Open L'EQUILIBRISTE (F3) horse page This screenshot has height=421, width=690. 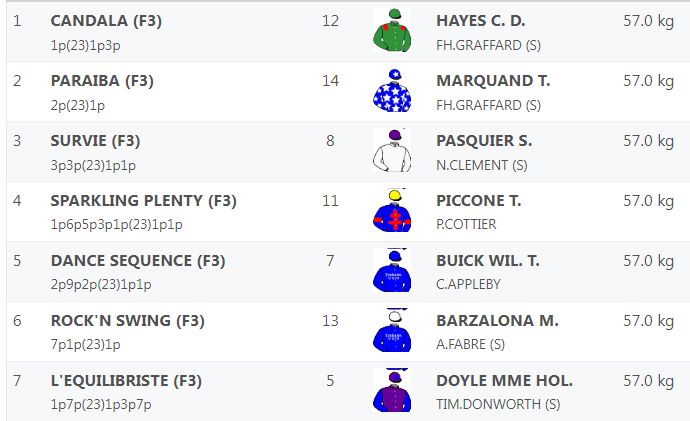pos(126,381)
